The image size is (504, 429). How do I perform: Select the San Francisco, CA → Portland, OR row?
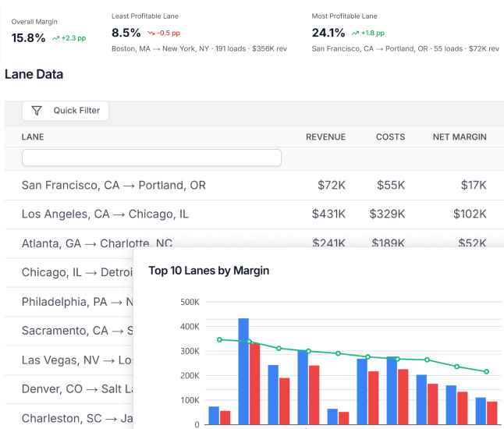254,186
